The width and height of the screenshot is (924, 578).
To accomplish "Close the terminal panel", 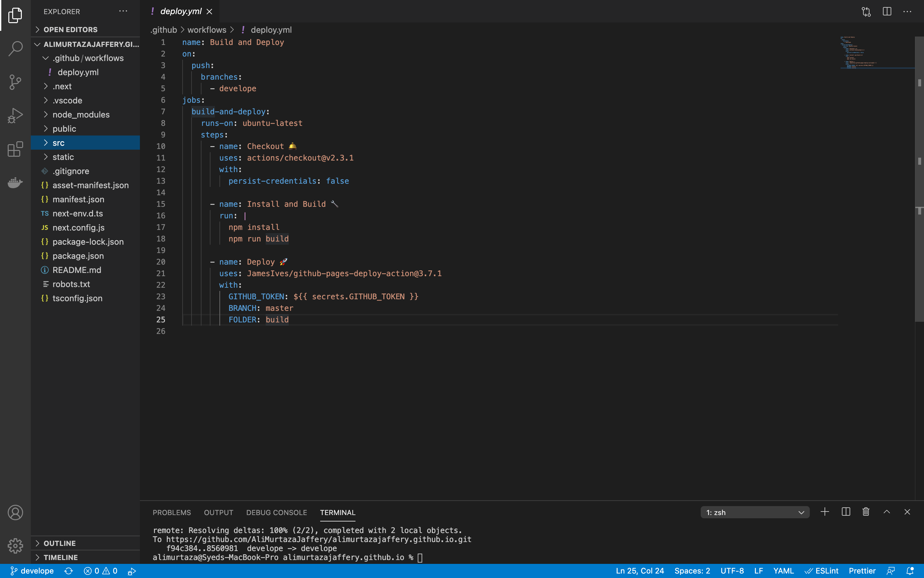I will pos(907,512).
